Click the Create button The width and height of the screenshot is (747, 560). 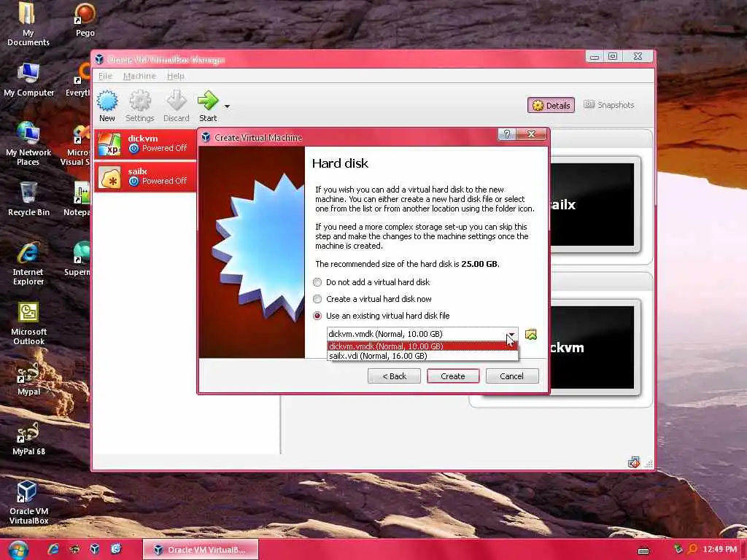coord(453,376)
